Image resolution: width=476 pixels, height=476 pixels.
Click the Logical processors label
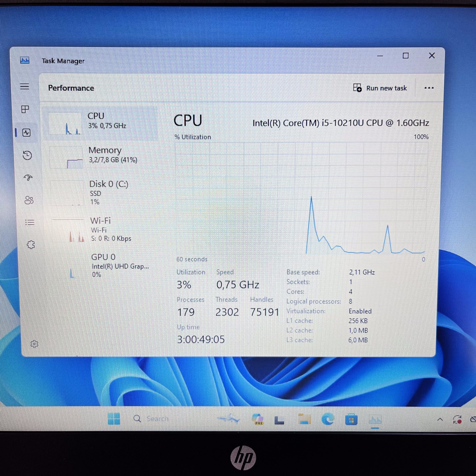point(314,301)
